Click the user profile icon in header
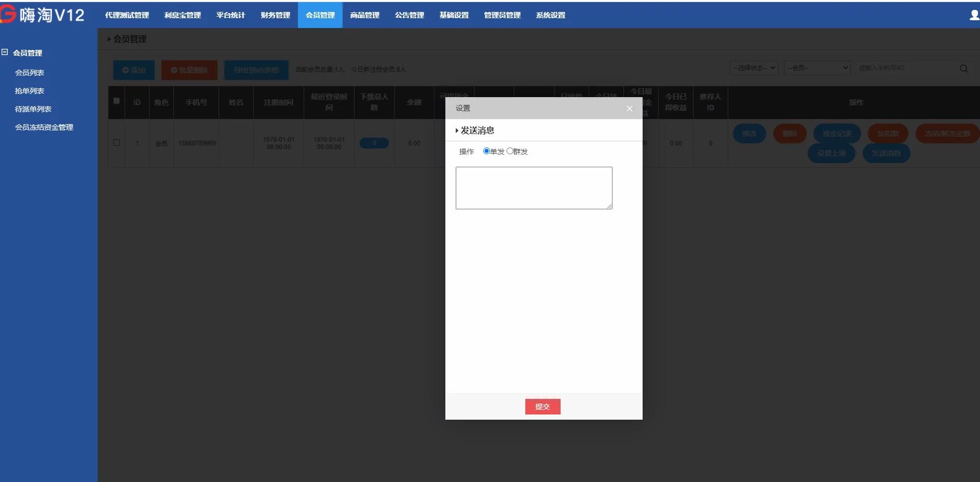The width and height of the screenshot is (980, 482). tap(974, 15)
